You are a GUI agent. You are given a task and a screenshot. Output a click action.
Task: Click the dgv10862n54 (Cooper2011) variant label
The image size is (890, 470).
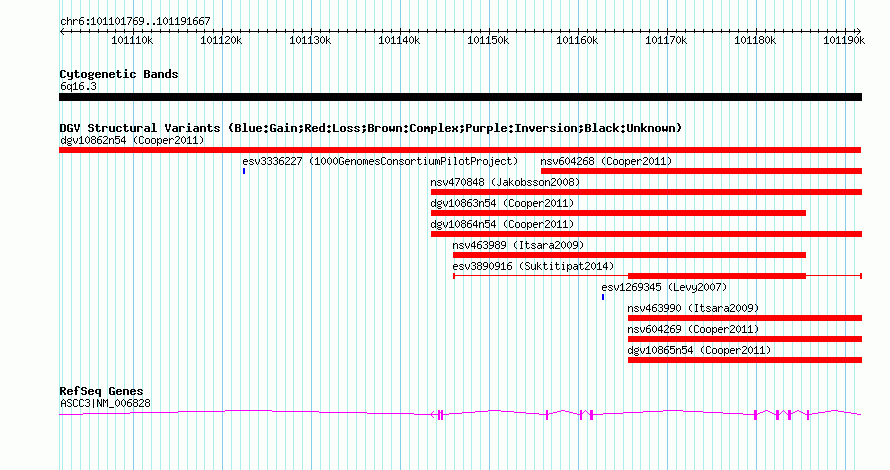click(x=132, y=140)
